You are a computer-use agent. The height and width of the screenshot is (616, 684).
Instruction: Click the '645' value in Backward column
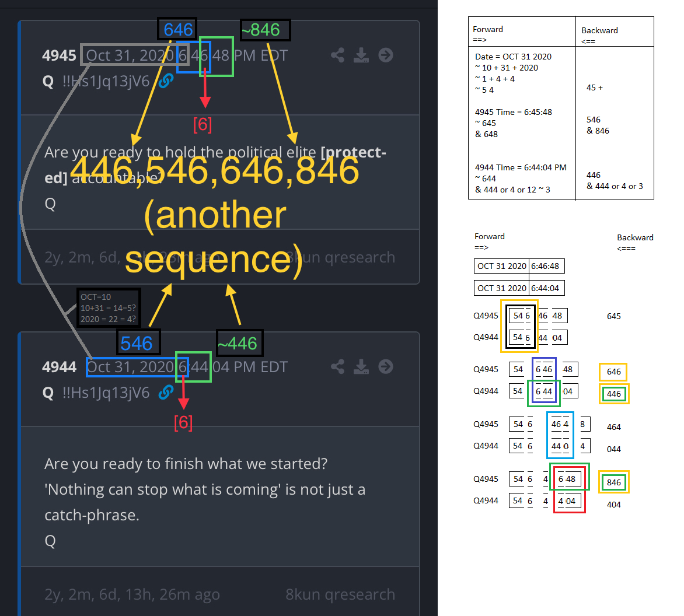click(614, 316)
